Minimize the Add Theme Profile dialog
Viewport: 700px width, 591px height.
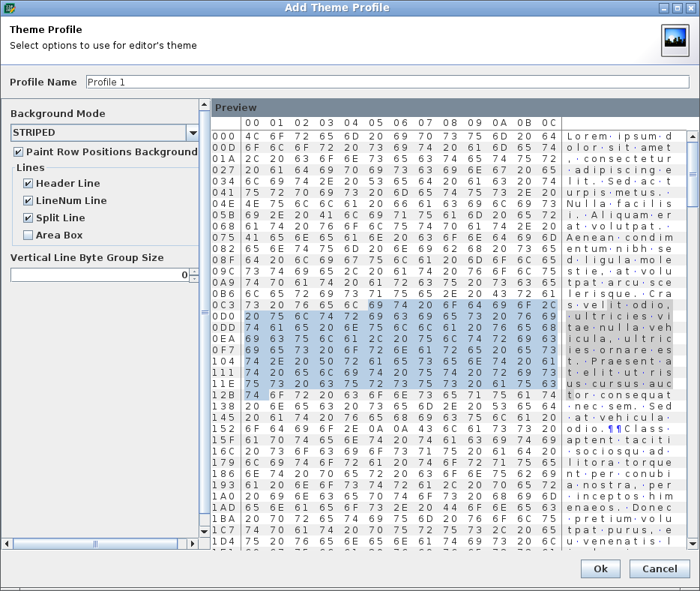point(664,7)
